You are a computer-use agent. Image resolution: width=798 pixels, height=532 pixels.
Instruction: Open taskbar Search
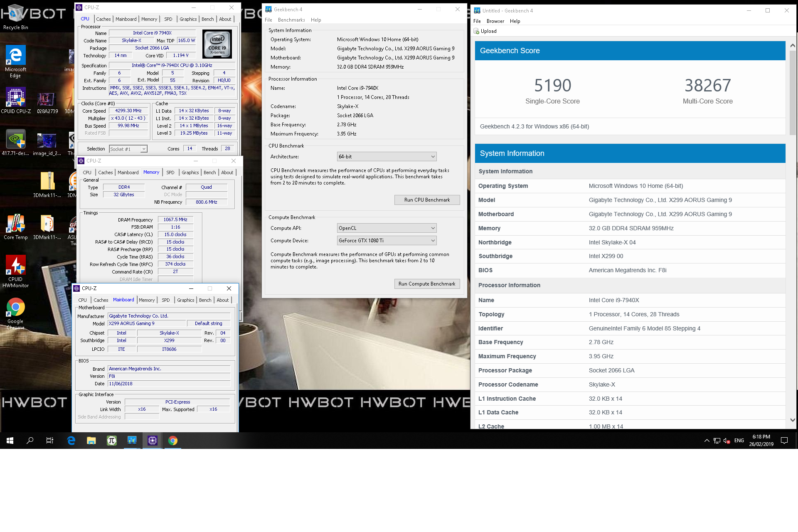pos(30,441)
